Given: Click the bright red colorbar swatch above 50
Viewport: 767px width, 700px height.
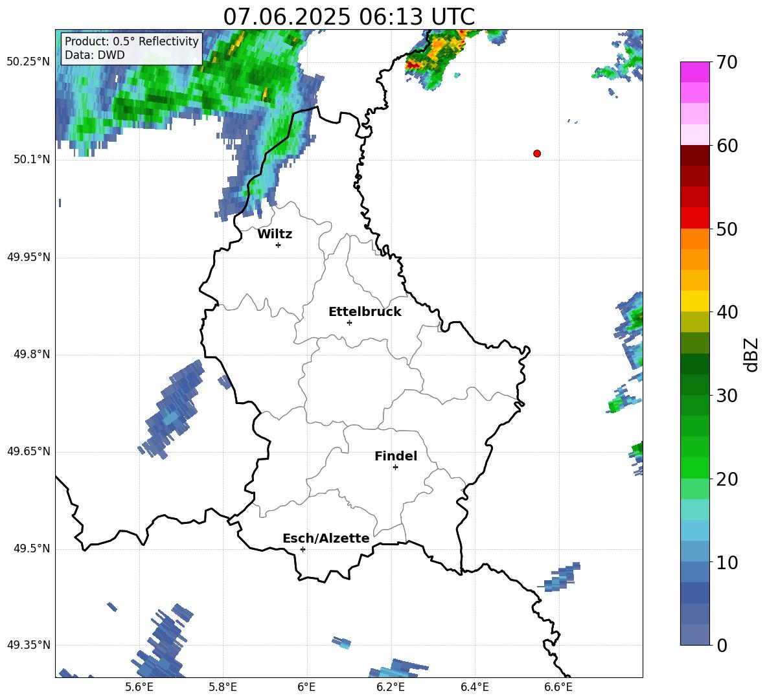Looking at the screenshot, I should point(694,218).
